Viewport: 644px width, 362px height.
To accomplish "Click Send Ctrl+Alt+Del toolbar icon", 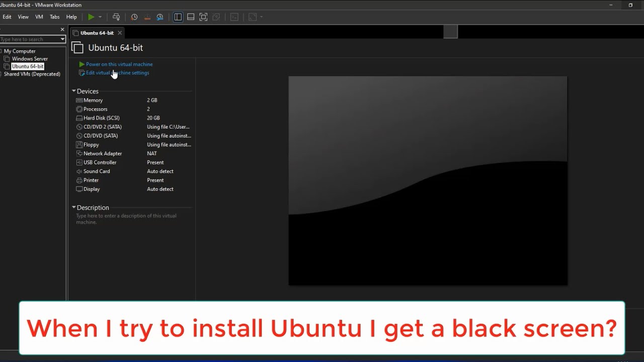I will click(116, 17).
